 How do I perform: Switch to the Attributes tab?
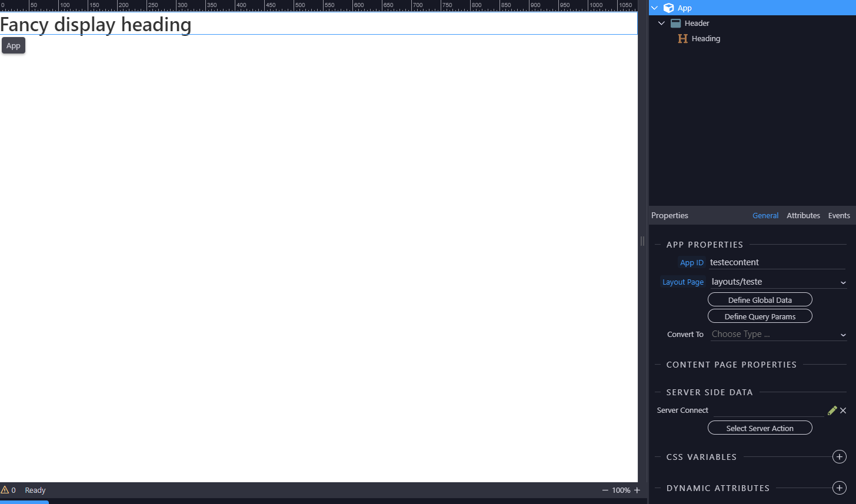point(803,215)
